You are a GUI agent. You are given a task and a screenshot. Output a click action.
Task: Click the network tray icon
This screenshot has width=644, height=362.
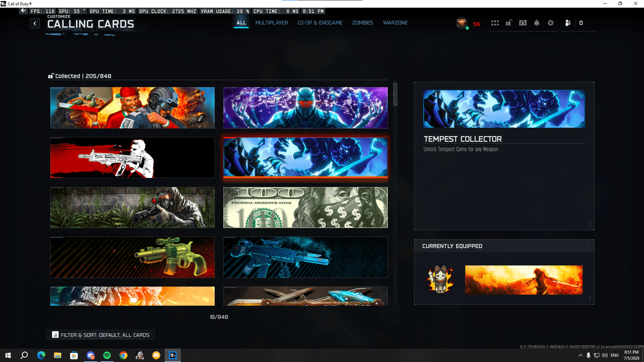[x=597, y=355]
